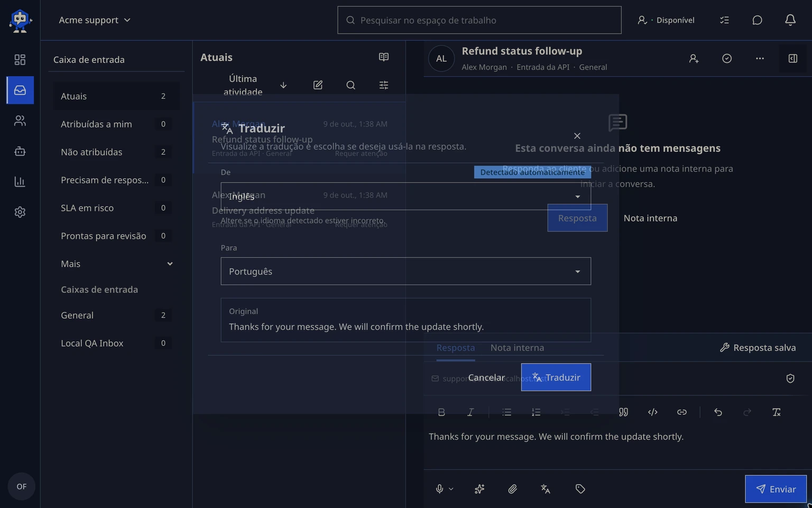Open Resposta salva saved replies
This screenshot has height=508, width=812.
758,348
